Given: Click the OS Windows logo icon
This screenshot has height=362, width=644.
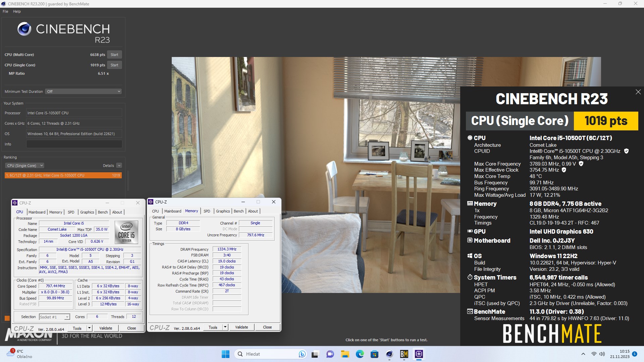Looking at the screenshot, I should pos(470,256).
